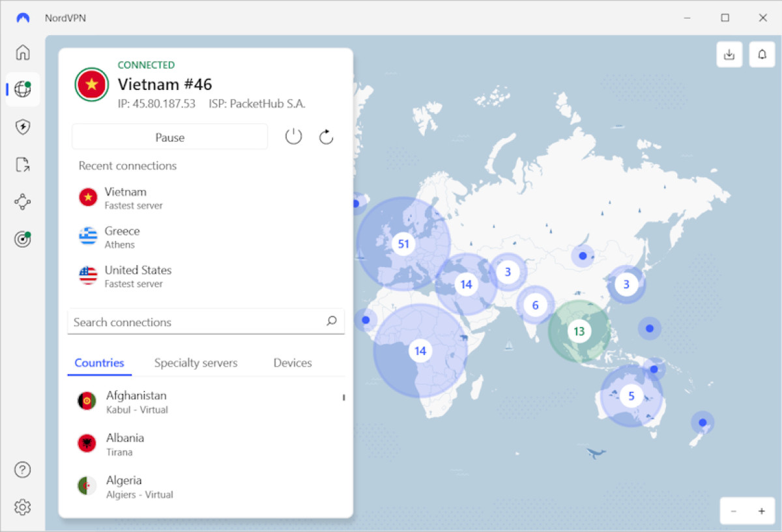The width and height of the screenshot is (782, 532).
Task: Open the file sharing icon in sidebar
Action: pos(23,165)
